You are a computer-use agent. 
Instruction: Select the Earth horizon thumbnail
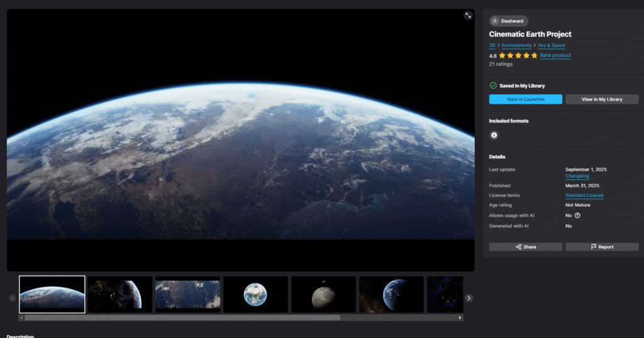(x=52, y=295)
